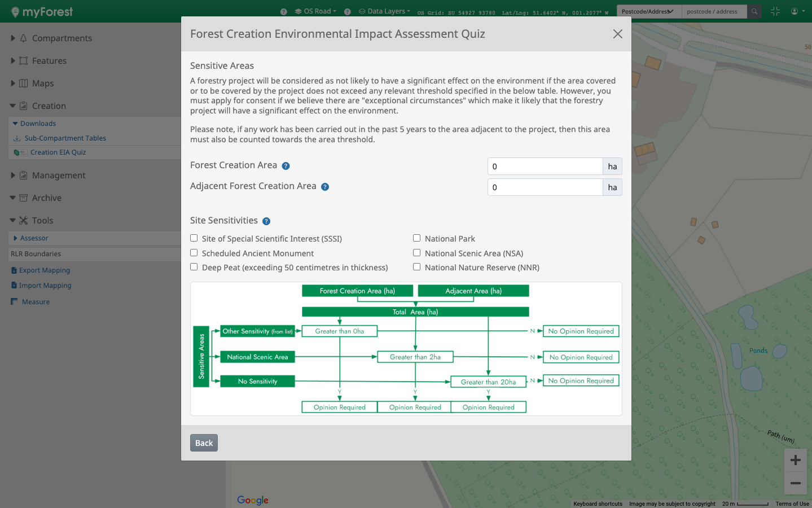Expand the Data Layers dropdown

pyautogui.click(x=385, y=11)
